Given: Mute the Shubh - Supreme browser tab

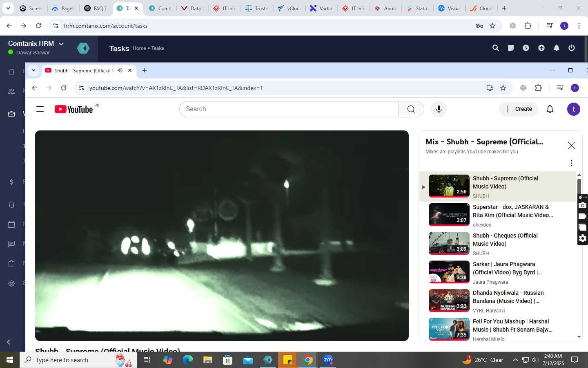Looking at the screenshot, I should tap(120, 70).
